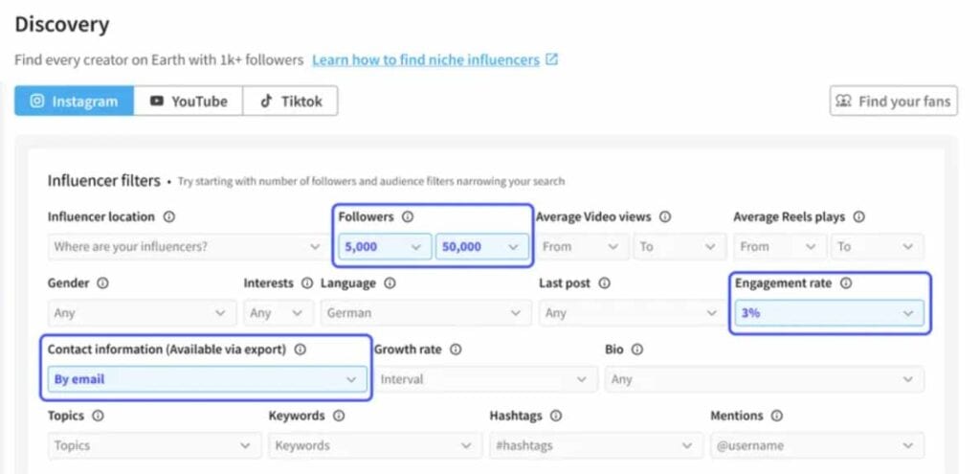This screenshot has height=474, width=980.
Task: Click info icon next to Gender
Action: [102, 283]
